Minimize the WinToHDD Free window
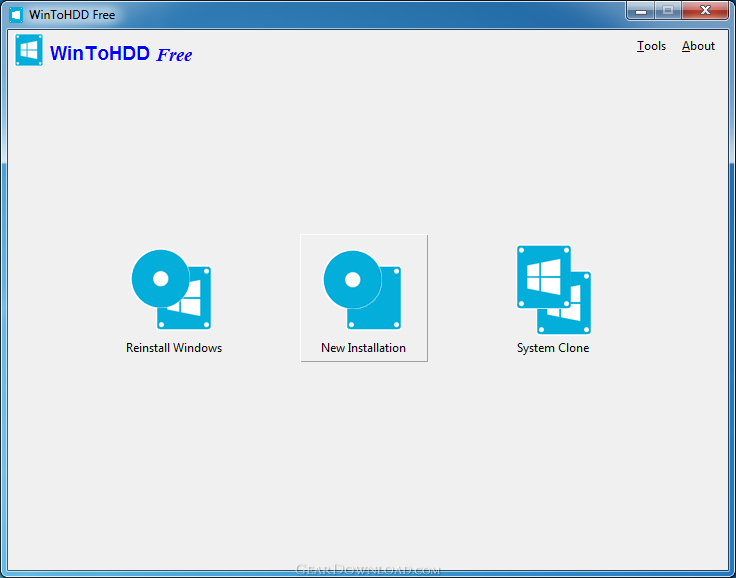The image size is (736, 578). (641, 10)
